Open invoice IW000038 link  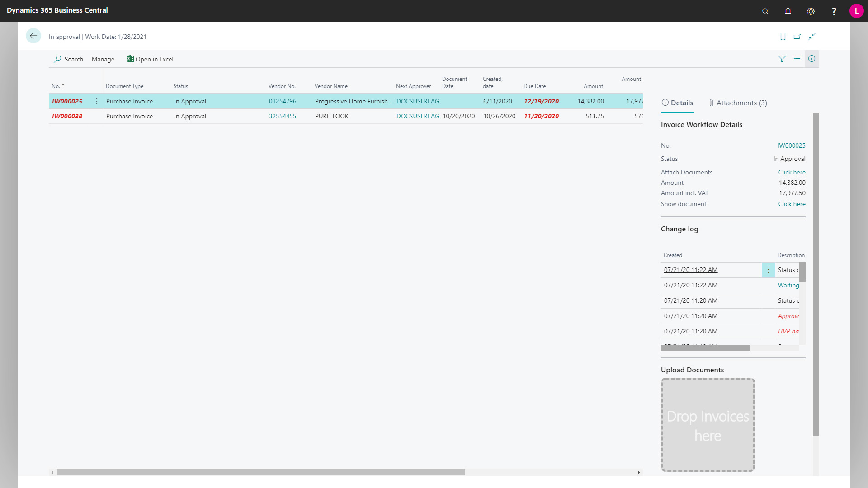point(67,116)
